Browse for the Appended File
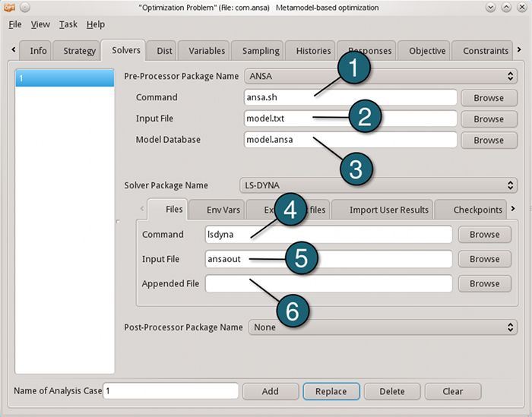Screen dimensions: 532x417 pyautogui.click(x=485, y=283)
